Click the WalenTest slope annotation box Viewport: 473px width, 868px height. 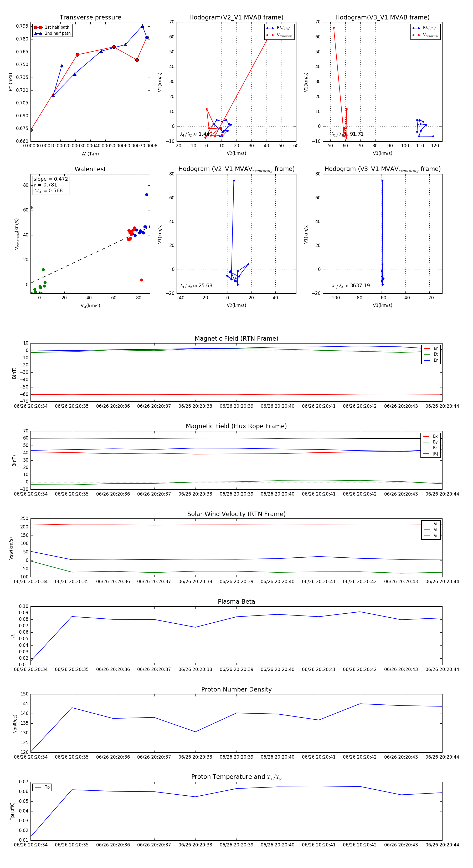50,185
